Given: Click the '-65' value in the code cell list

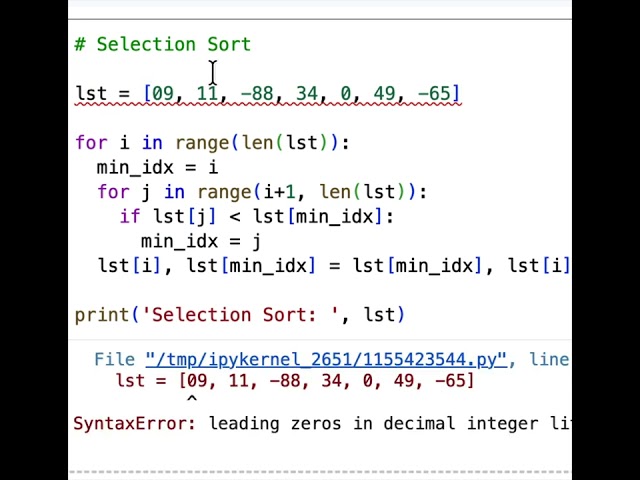Looking at the screenshot, I should point(433,93).
